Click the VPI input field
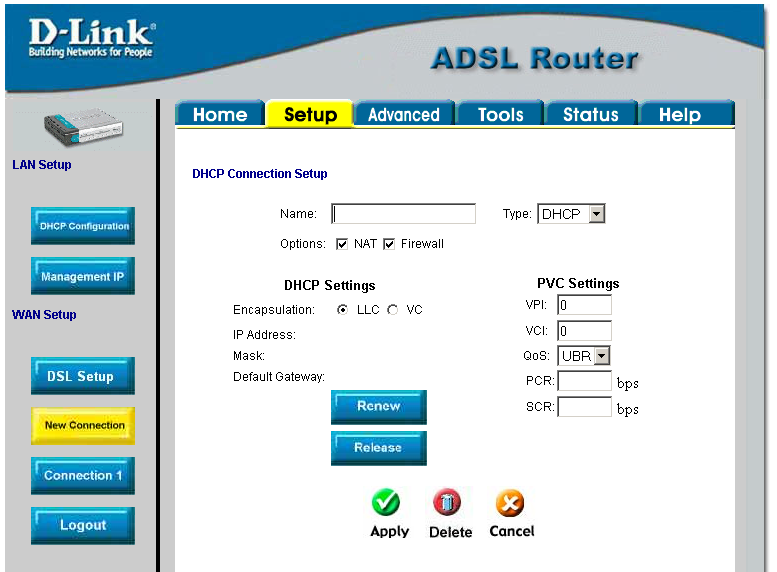 click(x=584, y=305)
